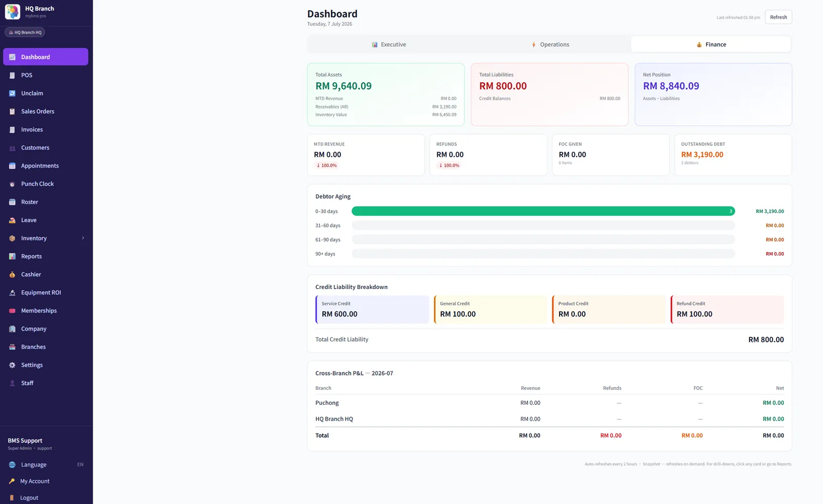Click the Staff person icon
Viewport: 823px width, 504px height.
pyautogui.click(x=12, y=383)
